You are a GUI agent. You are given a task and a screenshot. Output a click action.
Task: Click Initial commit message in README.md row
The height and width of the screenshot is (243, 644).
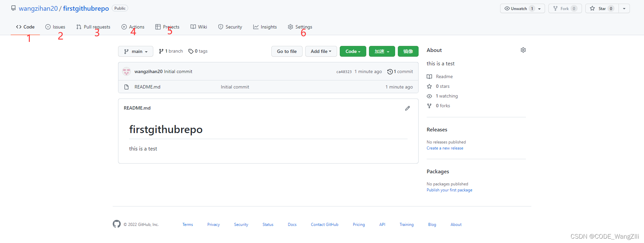pos(235,87)
